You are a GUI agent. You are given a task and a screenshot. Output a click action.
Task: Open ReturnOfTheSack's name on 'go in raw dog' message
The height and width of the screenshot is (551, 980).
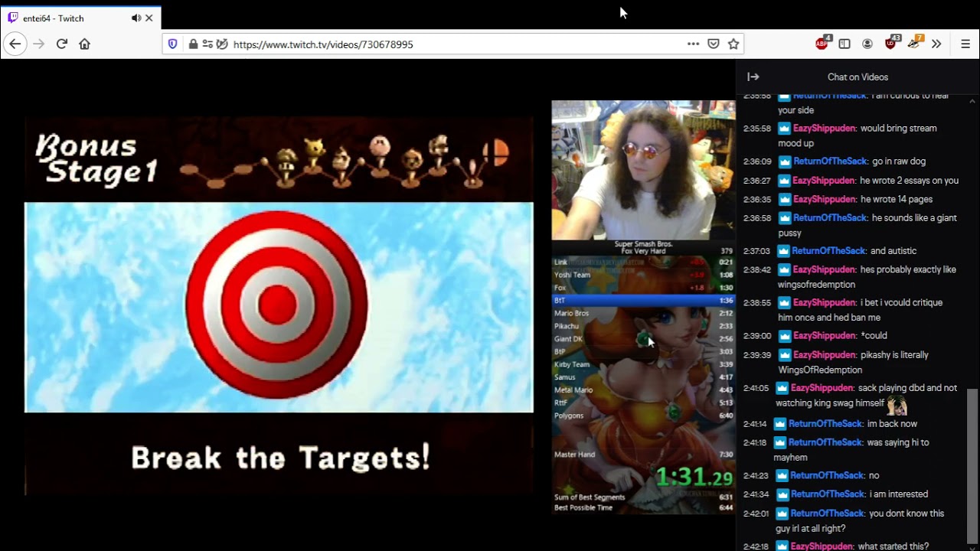tap(831, 161)
